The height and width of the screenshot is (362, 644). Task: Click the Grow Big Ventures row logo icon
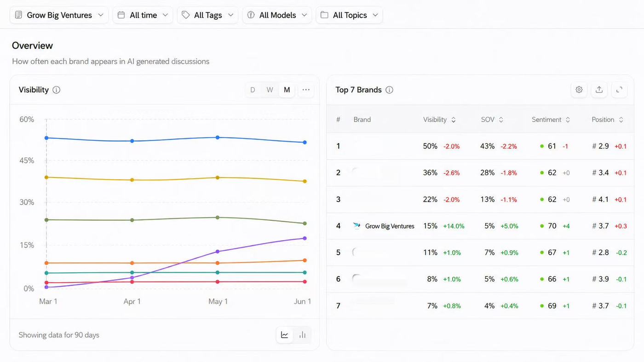357,226
